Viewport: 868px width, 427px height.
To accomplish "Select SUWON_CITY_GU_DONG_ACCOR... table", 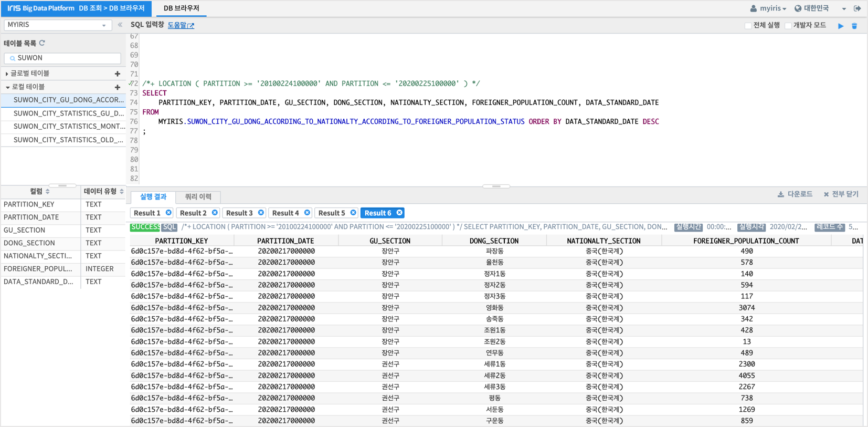I will click(x=63, y=100).
